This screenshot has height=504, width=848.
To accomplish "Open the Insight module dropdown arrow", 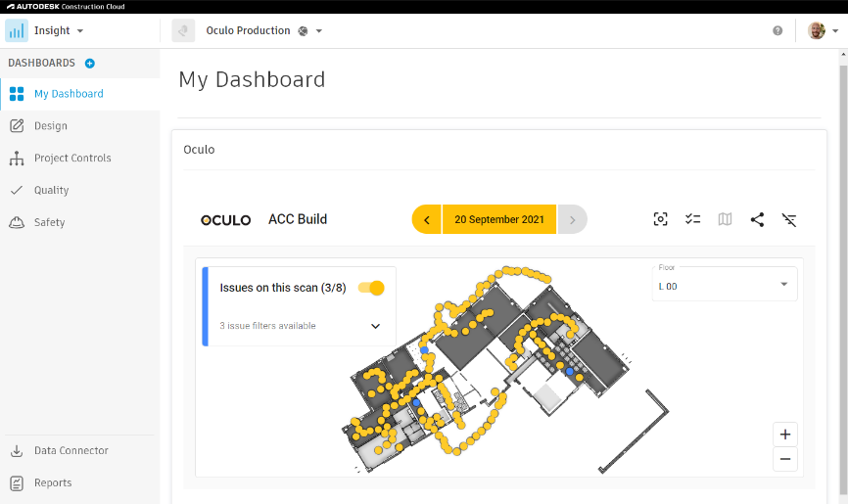I will [x=80, y=30].
